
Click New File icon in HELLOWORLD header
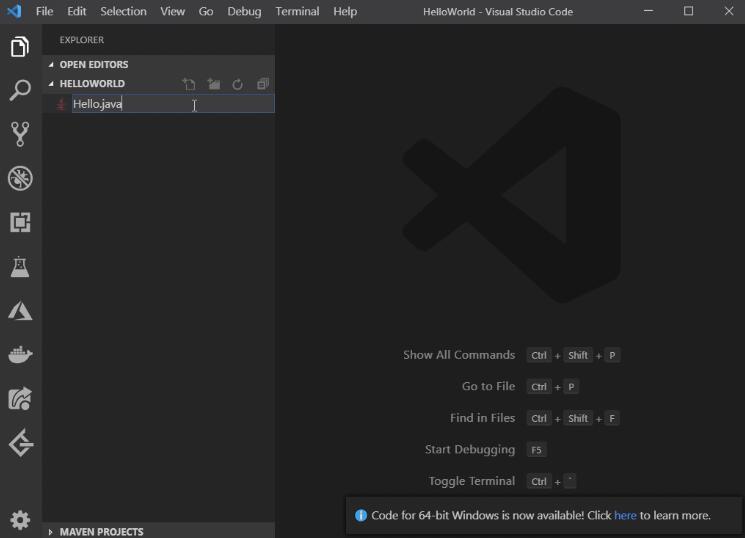[189, 84]
